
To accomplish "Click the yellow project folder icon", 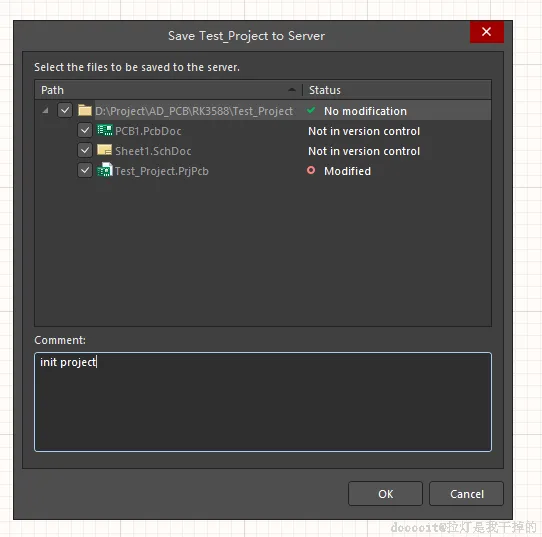I will tap(85, 111).
